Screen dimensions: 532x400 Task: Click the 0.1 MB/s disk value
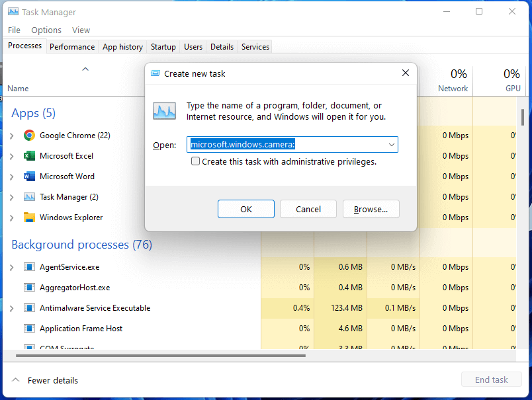click(x=400, y=308)
